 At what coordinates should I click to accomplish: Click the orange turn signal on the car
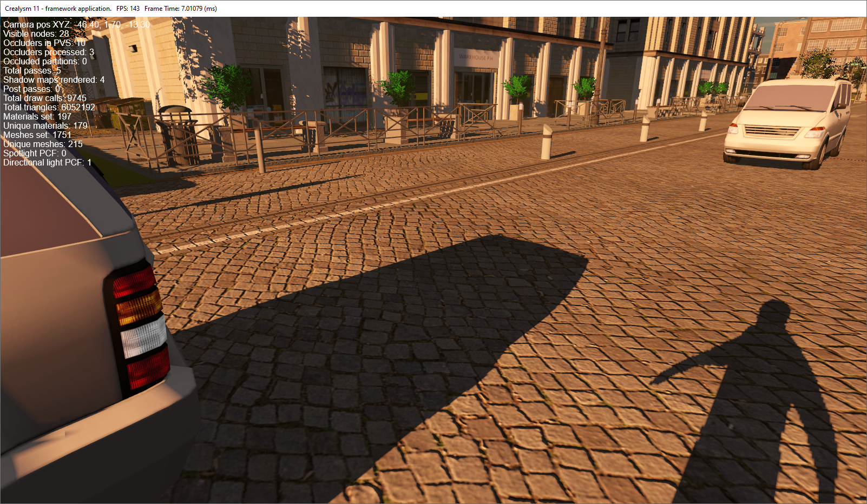[140, 307]
